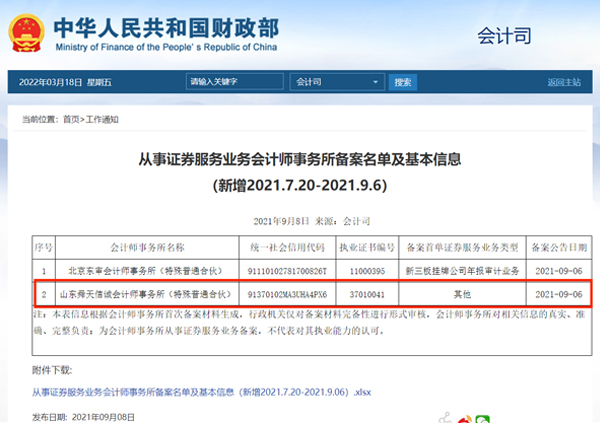Viewport: 600px width, 423px height.
Task: Open the 首页 breadcrumb link
Action: [71, 119]
